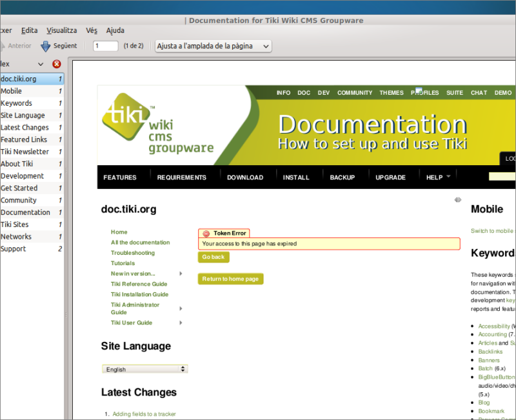This screenshot has height=420, width=516.
Task: Click DOC in top site bar
Action: (304, 93)
